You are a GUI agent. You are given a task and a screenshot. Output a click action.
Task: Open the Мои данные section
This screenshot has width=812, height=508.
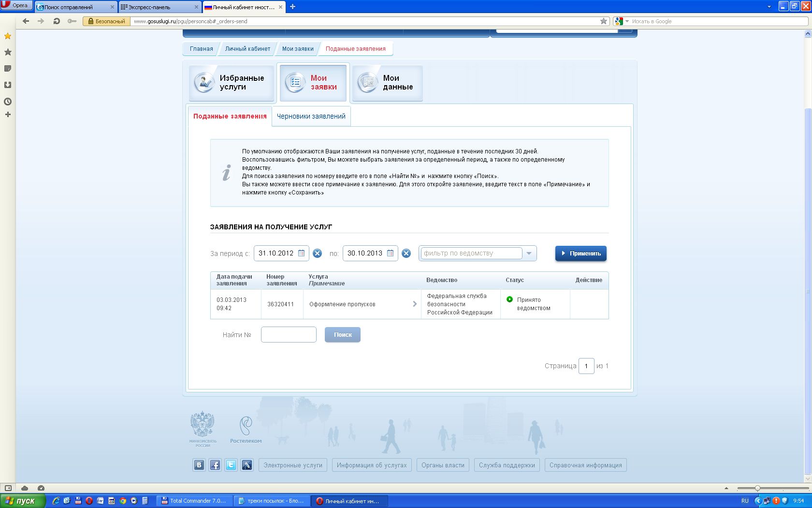tap(388, 83)
